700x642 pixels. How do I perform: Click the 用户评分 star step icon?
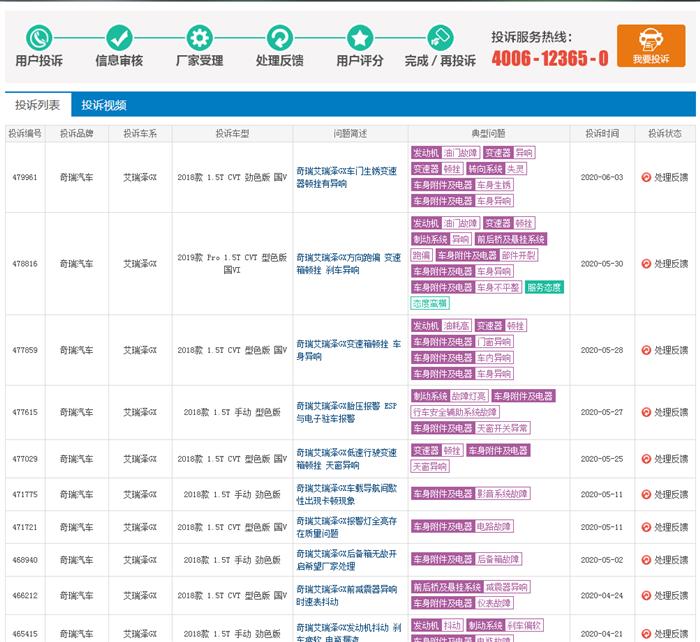pos(360,38)
